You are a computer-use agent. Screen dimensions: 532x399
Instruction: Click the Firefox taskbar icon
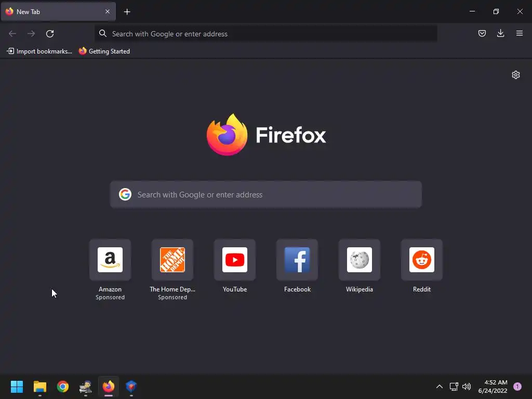109,387
